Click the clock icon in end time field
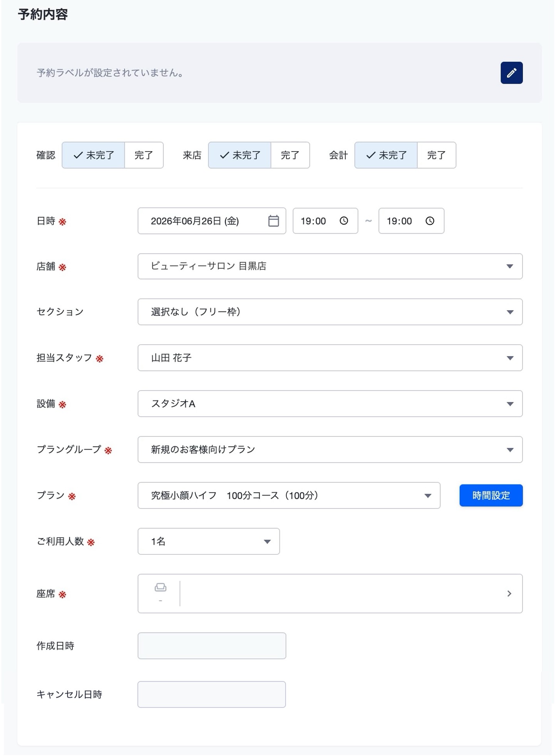 pyautogui.click(x=429, y=221)
